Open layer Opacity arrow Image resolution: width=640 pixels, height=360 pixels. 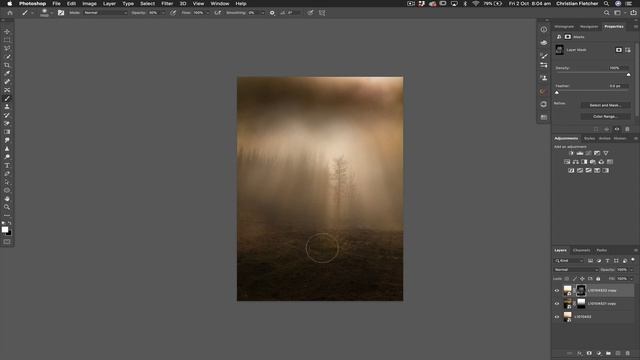631,270
